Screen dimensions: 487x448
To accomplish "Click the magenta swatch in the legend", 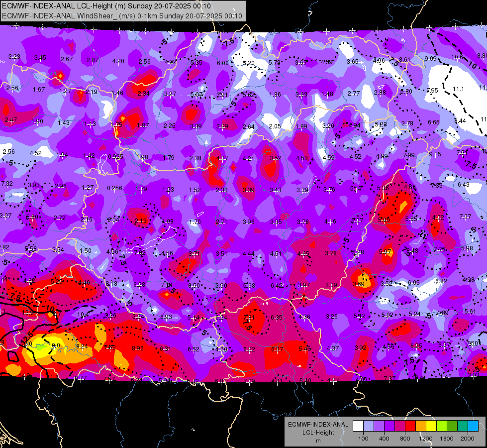I will click(400, 426).
